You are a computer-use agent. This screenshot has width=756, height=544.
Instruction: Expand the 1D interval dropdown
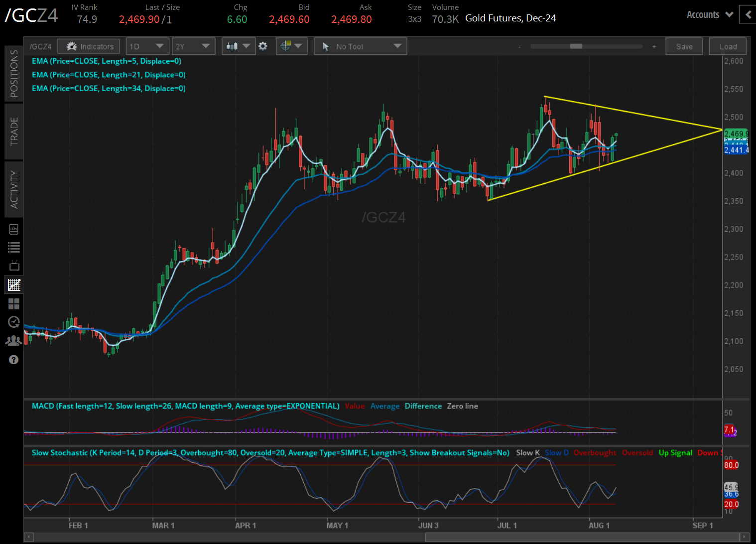pos(147,46)
